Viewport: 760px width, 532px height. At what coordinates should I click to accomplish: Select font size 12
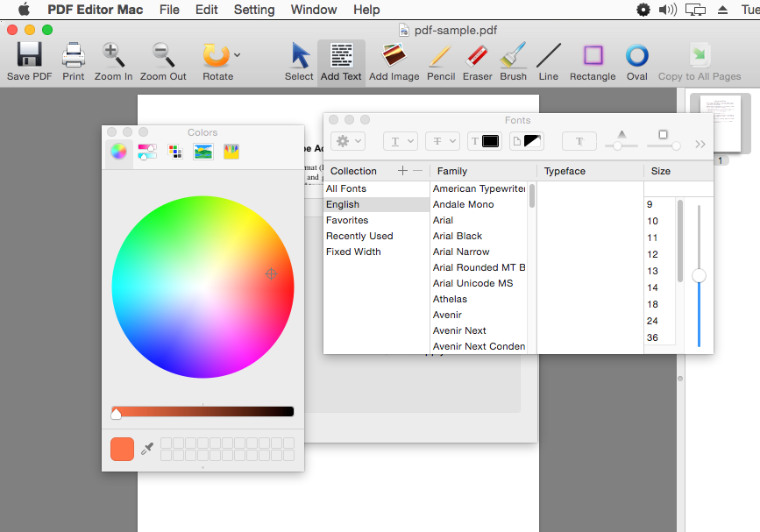point(660,254)
